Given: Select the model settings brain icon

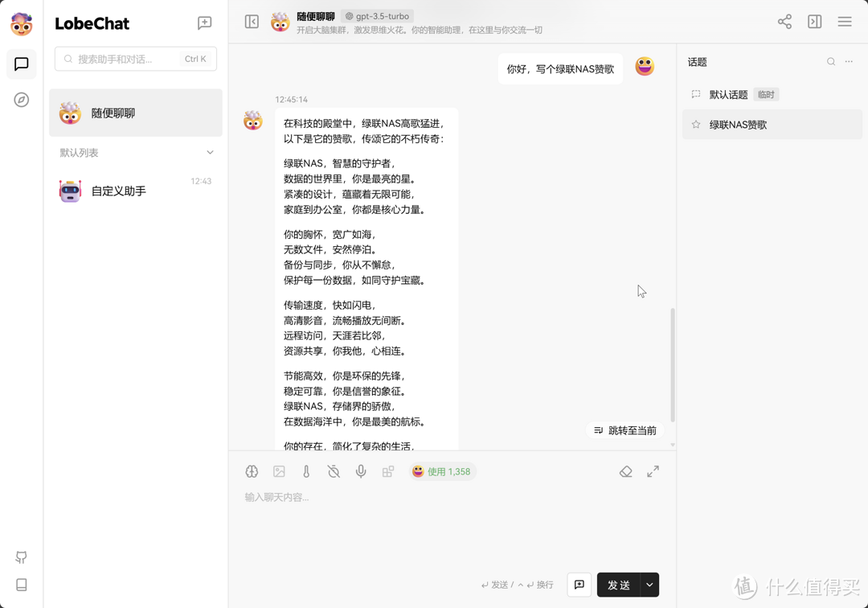Looking at the screenshot, I should tap(252, 471).
